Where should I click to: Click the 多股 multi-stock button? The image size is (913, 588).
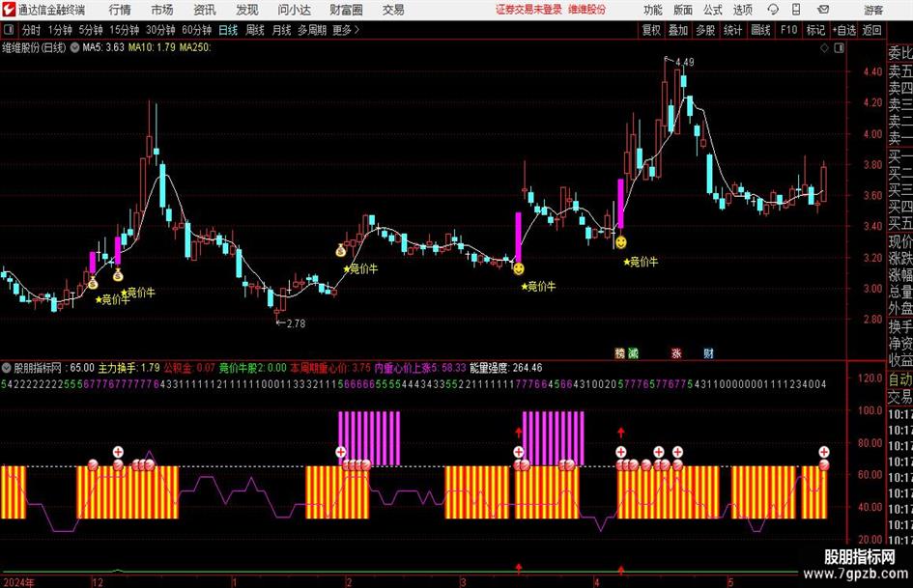[x=705, y=30]
